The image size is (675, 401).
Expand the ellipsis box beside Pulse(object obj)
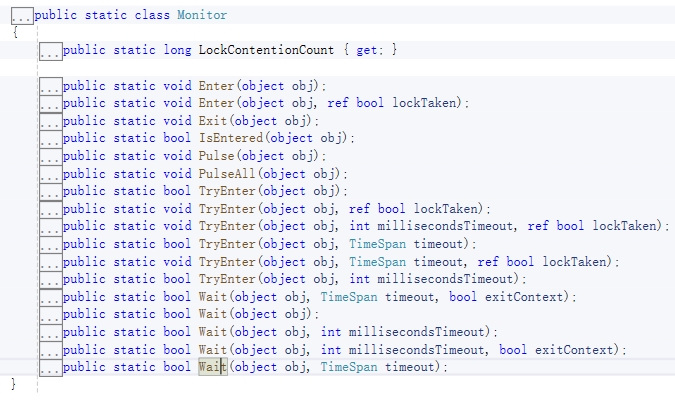pos(50,156)
